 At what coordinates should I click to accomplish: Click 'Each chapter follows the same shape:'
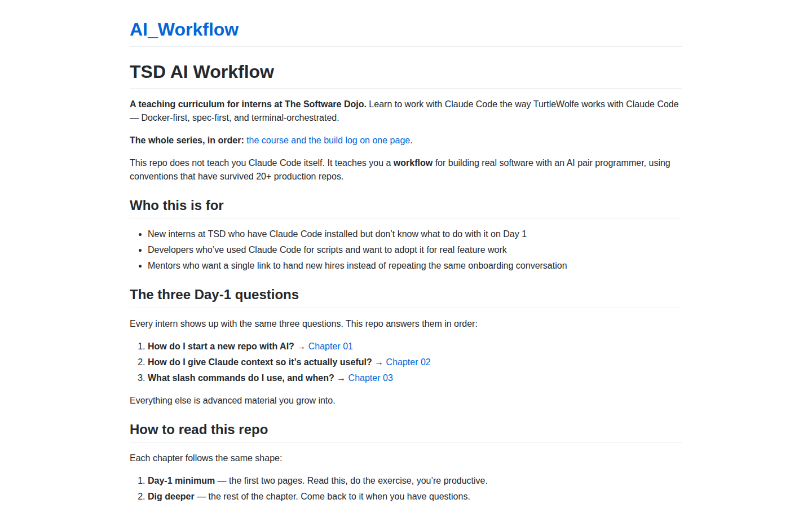pyautogui.click(x=206, y=458)
